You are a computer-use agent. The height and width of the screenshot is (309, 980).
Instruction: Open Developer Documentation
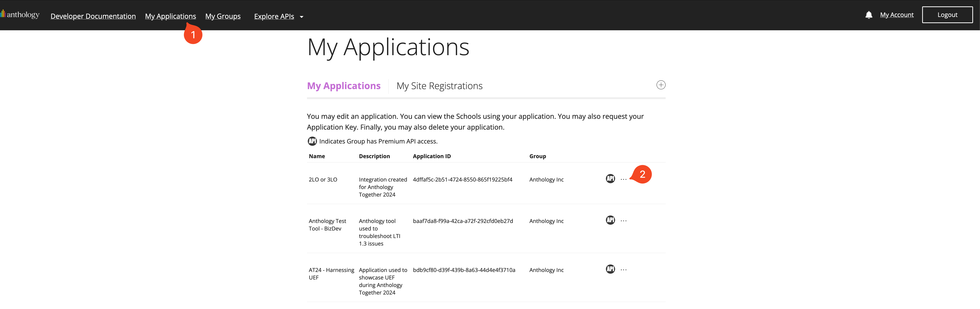pos(93,16)
